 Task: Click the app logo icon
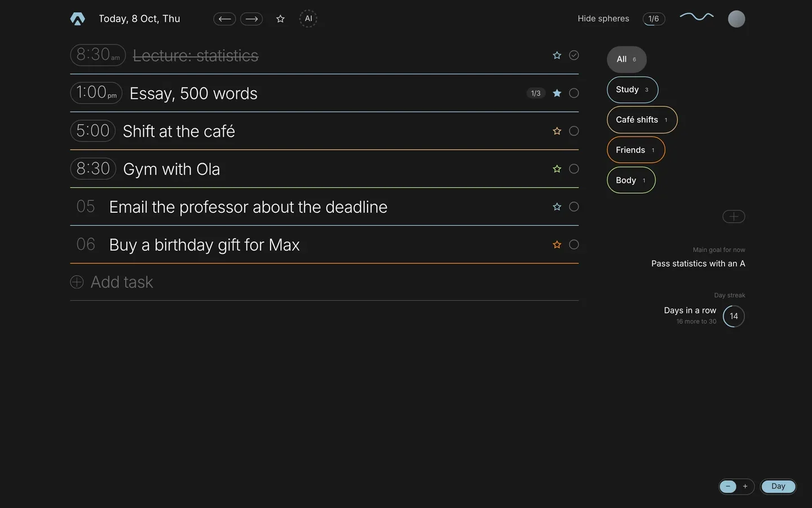point(78,19)
